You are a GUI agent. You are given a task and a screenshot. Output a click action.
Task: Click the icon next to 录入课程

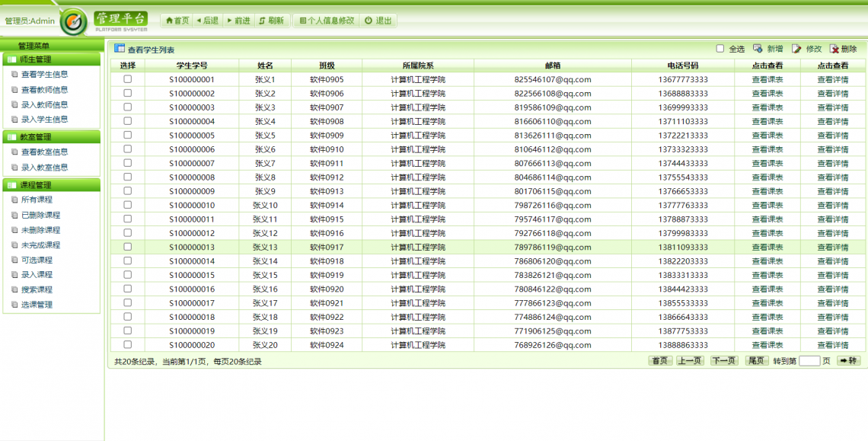(14, 275)
